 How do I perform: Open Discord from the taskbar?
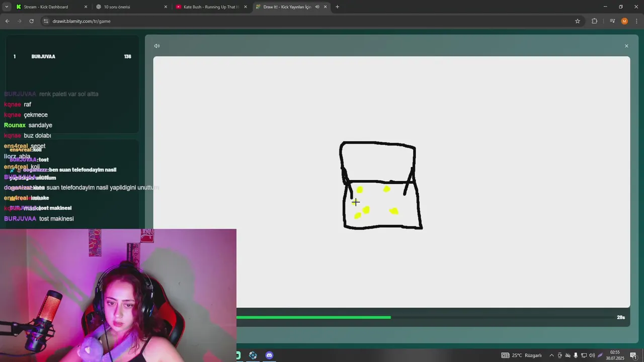click(269, 355)
